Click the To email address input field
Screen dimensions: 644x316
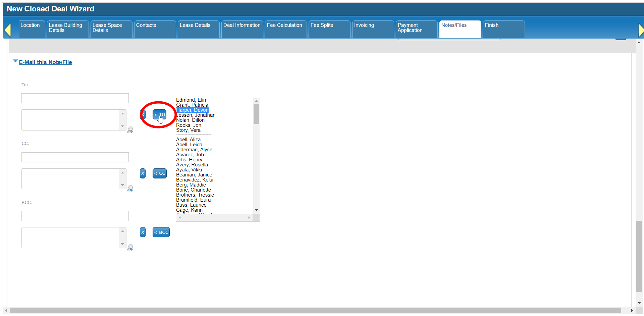tap(75, 98)
